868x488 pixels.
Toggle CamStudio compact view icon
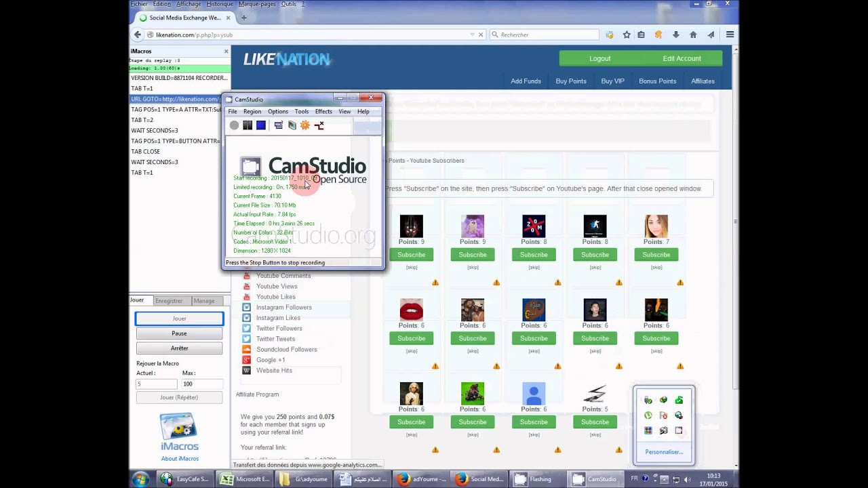tap(279, 125)
